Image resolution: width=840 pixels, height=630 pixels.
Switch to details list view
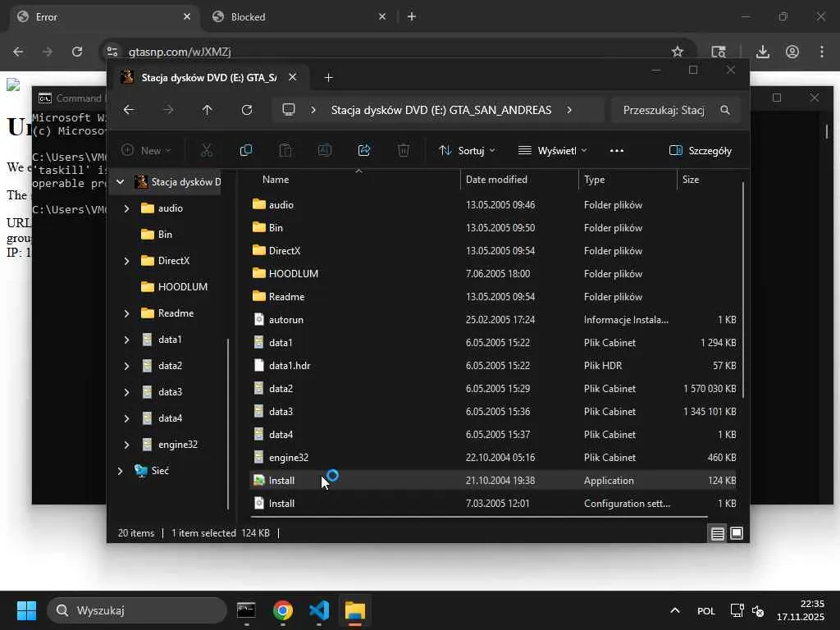pos(717,533)
